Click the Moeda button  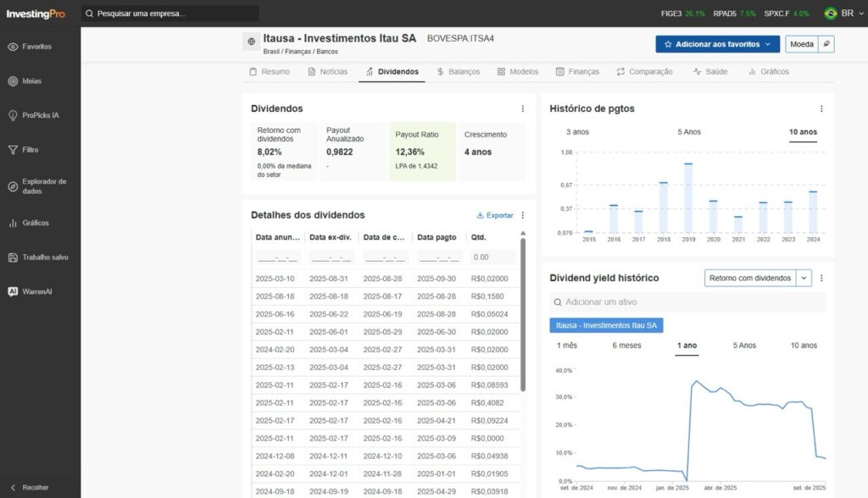point(802,44)
